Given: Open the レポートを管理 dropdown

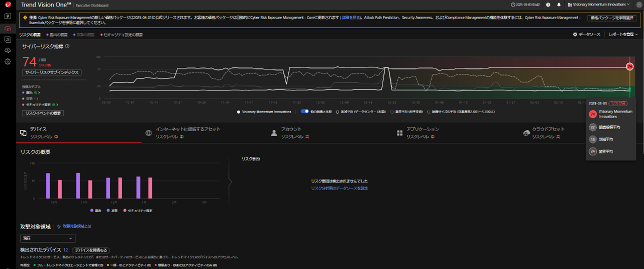Looking at the screenshot, I should tap(623, 34).
